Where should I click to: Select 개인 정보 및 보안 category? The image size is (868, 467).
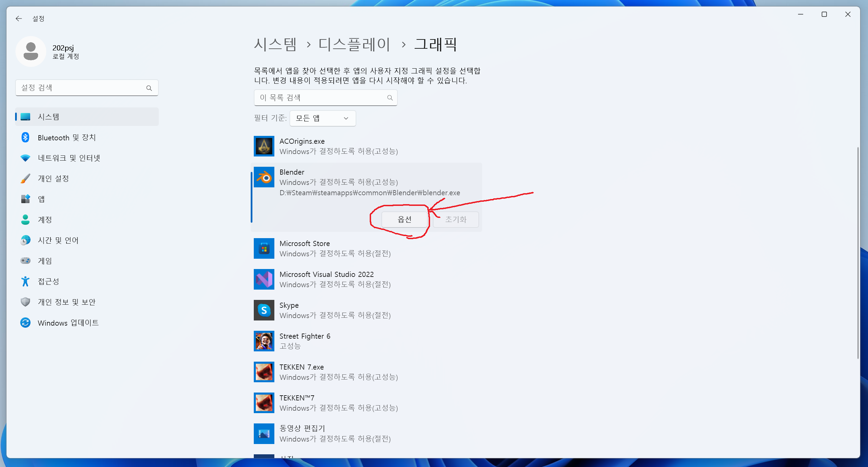point(67,302)
